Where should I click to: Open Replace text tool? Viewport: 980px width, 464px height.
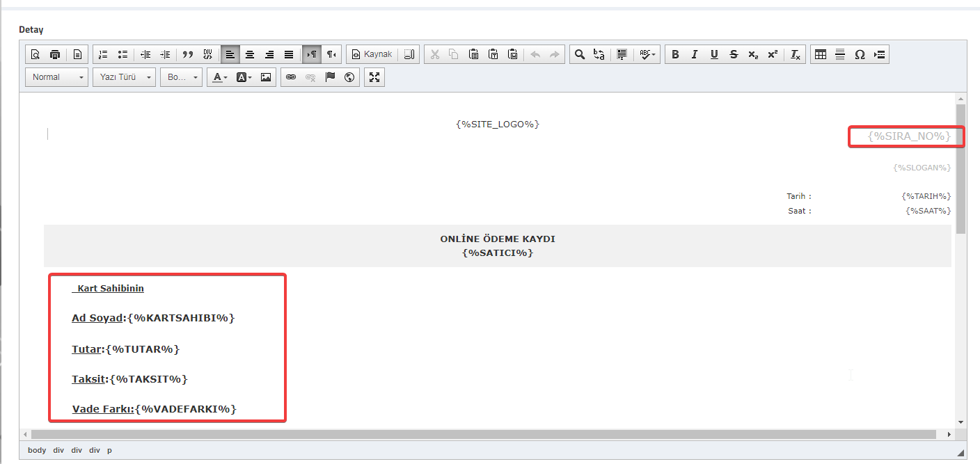[599, 54]
